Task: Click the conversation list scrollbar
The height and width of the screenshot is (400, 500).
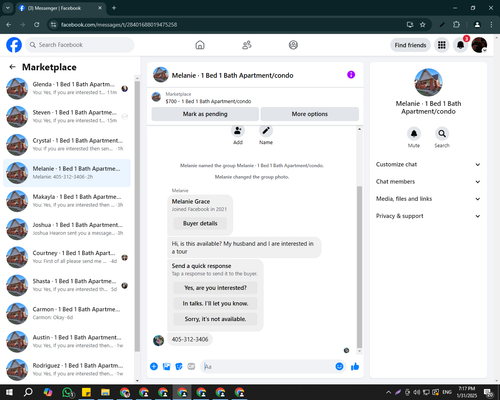Action: pyautogui.click(x=137, y=216)
